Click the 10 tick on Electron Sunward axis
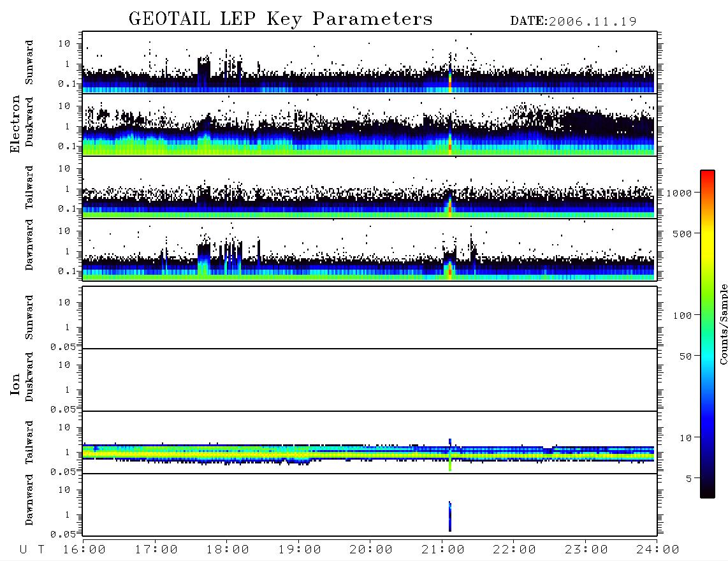 (64, 43)
